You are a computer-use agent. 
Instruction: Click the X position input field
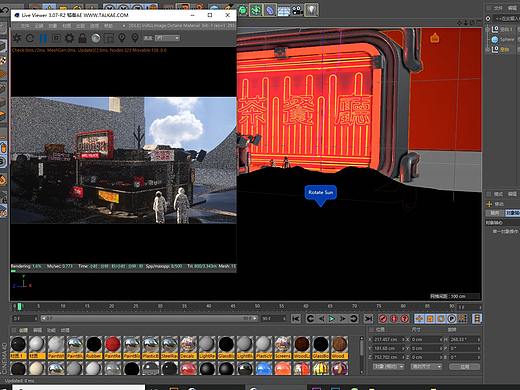(388, 339)
